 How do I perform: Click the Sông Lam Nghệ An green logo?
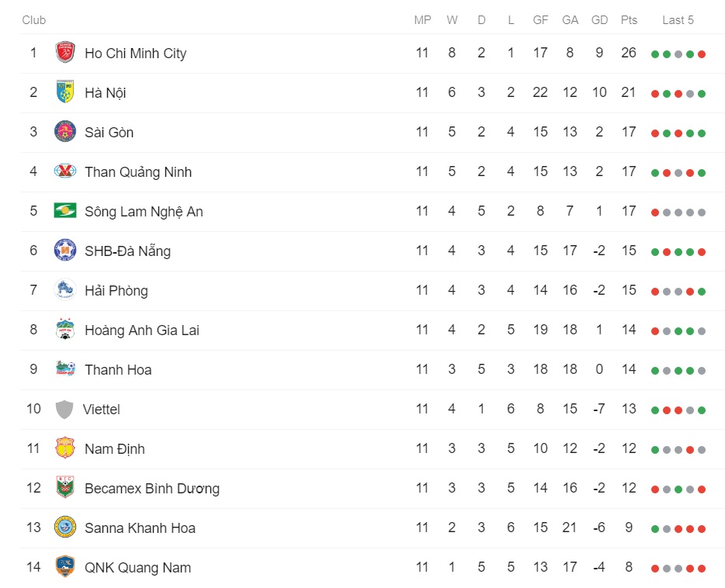click(x=65, y=211)
